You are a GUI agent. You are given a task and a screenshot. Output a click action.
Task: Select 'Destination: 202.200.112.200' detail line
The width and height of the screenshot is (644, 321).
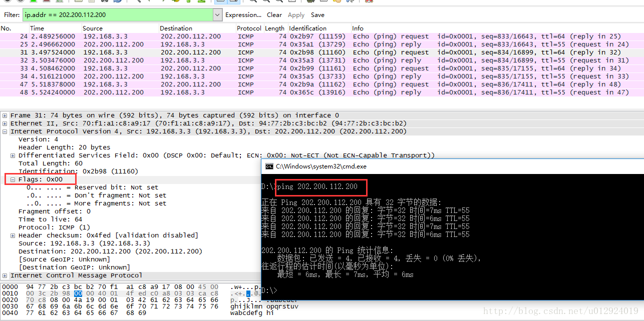(x=111, y=251)
